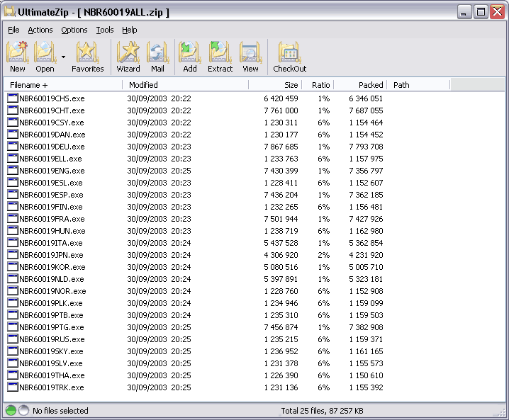509x420 pixels.
Task: Minimize the UltimateZip window
Action: 464,12
